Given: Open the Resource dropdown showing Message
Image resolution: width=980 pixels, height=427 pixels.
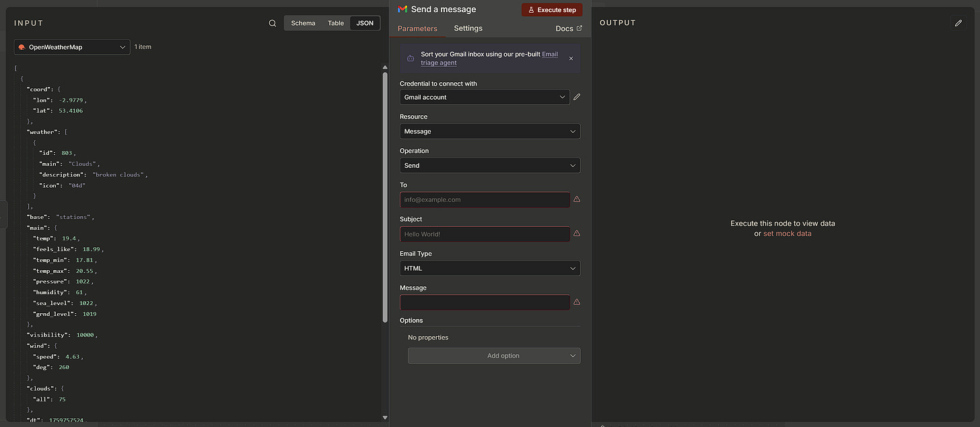Looking at the screenshot, I should click(x=490, y=131).
